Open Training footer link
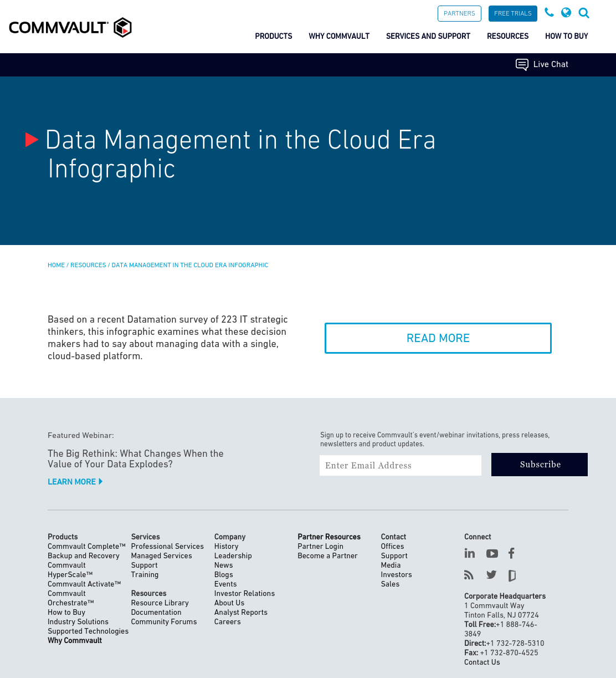This screenshot has width=616, height=678. pos(145,575)
